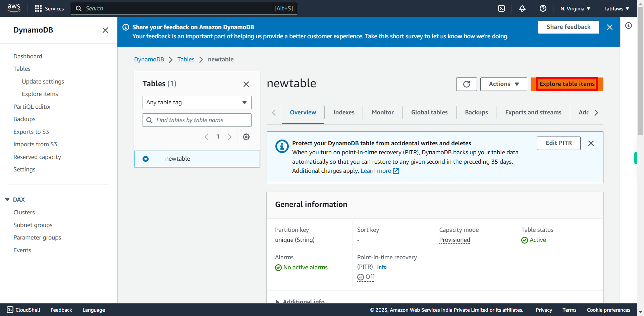
Task: Open the N. Virginia region selector
Action: click(575, 9)
